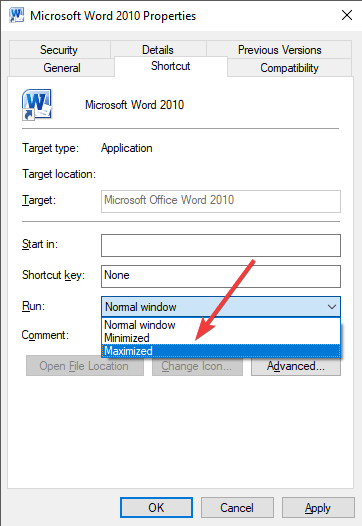362x526 pixels.
Task: Click the Target location label
Action: [59, 174]
